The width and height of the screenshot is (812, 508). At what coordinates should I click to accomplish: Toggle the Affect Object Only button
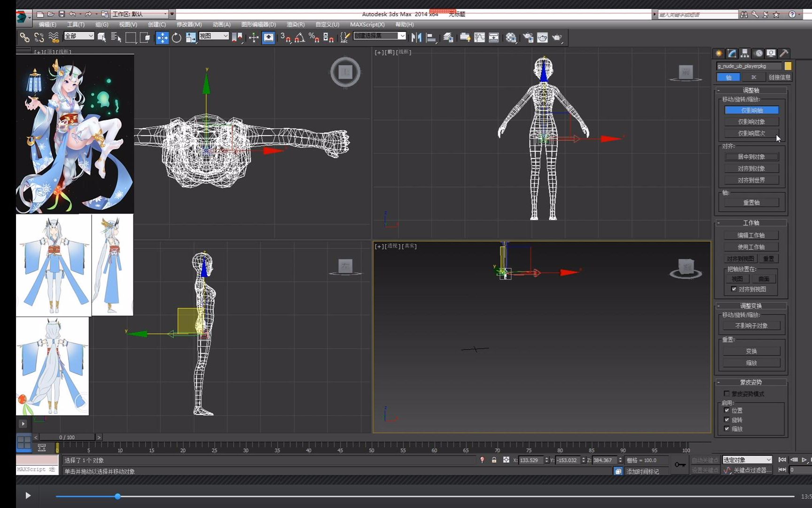[x=751, y=122]
